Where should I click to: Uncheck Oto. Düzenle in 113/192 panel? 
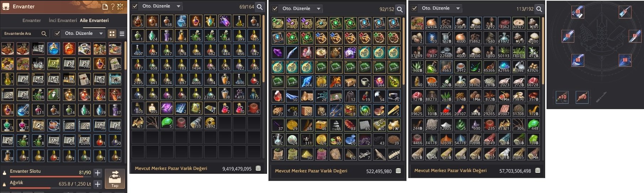point(414,8)
